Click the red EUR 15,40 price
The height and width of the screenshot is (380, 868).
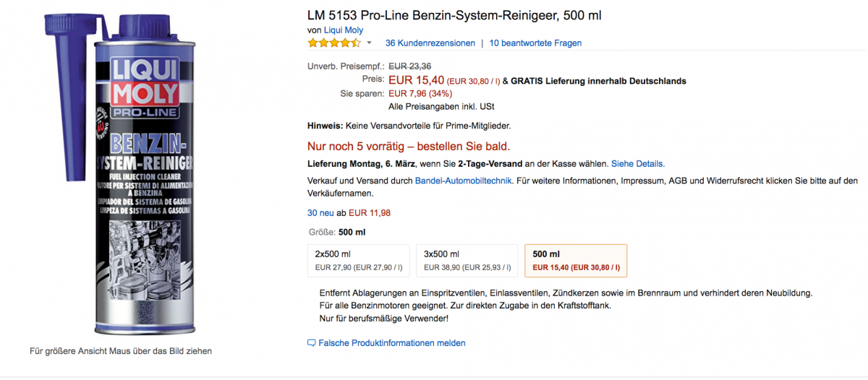click(x=416, y=80)
